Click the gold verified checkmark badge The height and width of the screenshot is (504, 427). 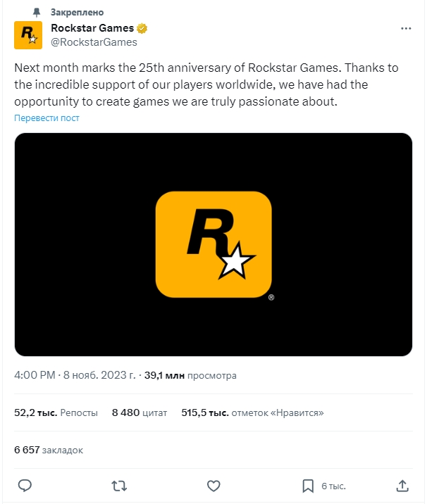[142, 28]
